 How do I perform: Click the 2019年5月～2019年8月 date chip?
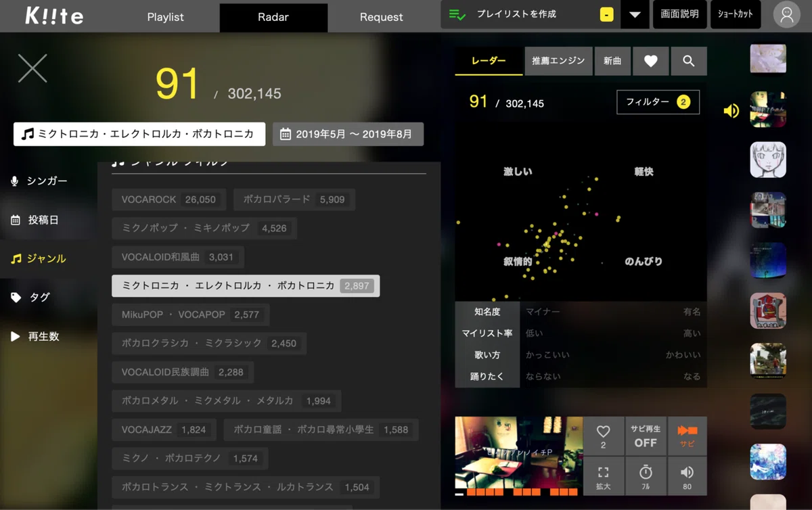pyautogui.click(x=348, y=134)
